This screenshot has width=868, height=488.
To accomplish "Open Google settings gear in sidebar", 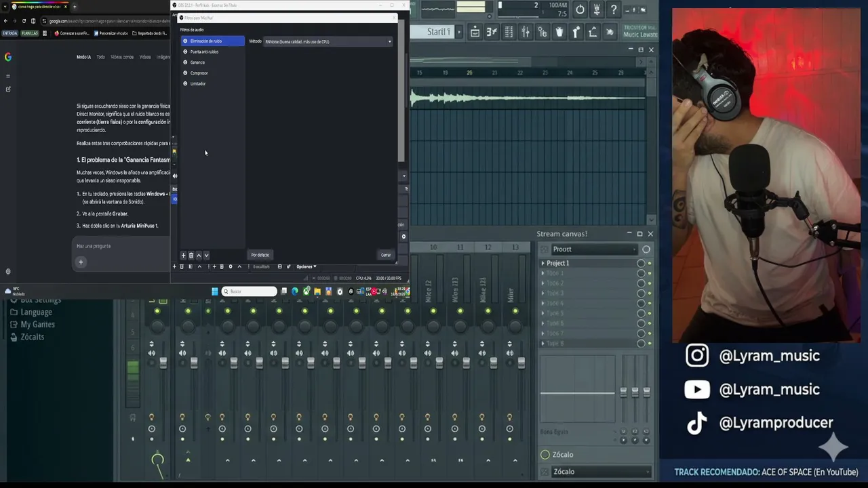I will pyautogui.click(x=8, y=272).
